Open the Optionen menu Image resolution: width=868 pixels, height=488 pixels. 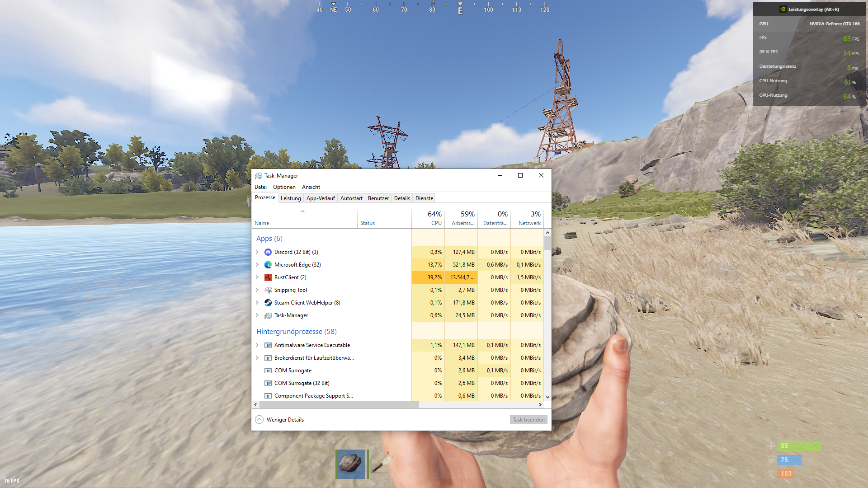click(284, 187)
